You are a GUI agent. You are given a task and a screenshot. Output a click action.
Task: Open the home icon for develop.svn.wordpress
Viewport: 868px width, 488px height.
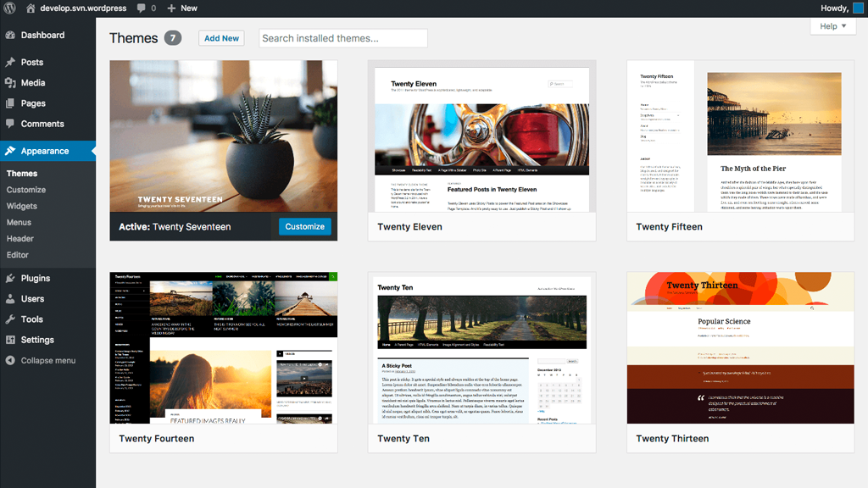pos(31,8)
